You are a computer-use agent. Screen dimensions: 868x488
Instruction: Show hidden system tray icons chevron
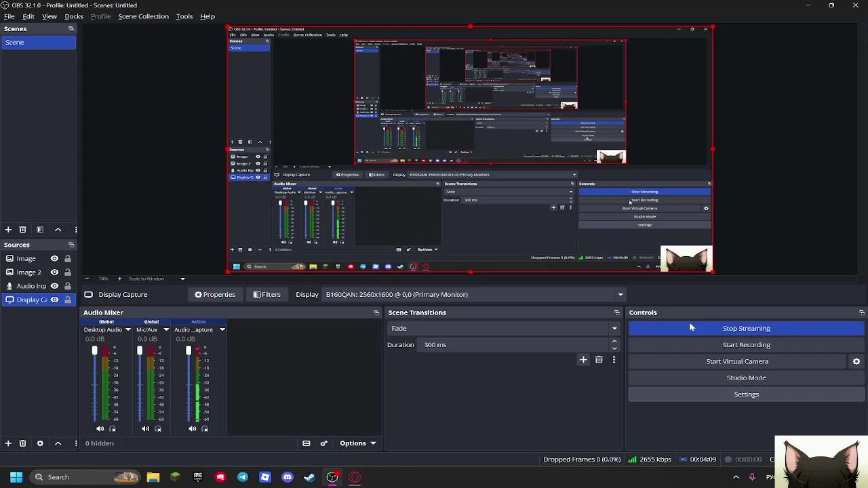(x=736, y=477)
